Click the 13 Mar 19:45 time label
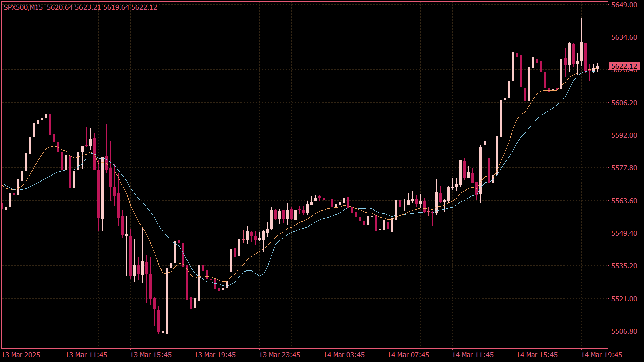This screenshot has width=644, height=362. pos(215,355)
